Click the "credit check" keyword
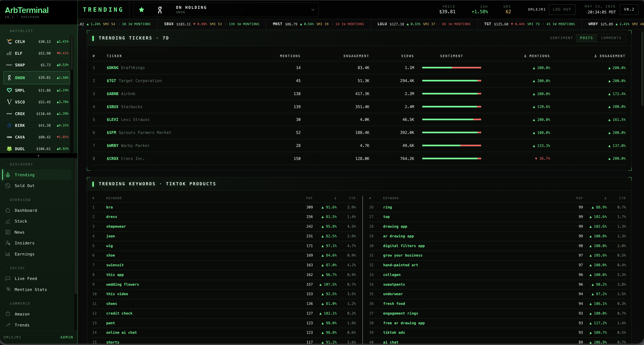 [x=119, y=313]
